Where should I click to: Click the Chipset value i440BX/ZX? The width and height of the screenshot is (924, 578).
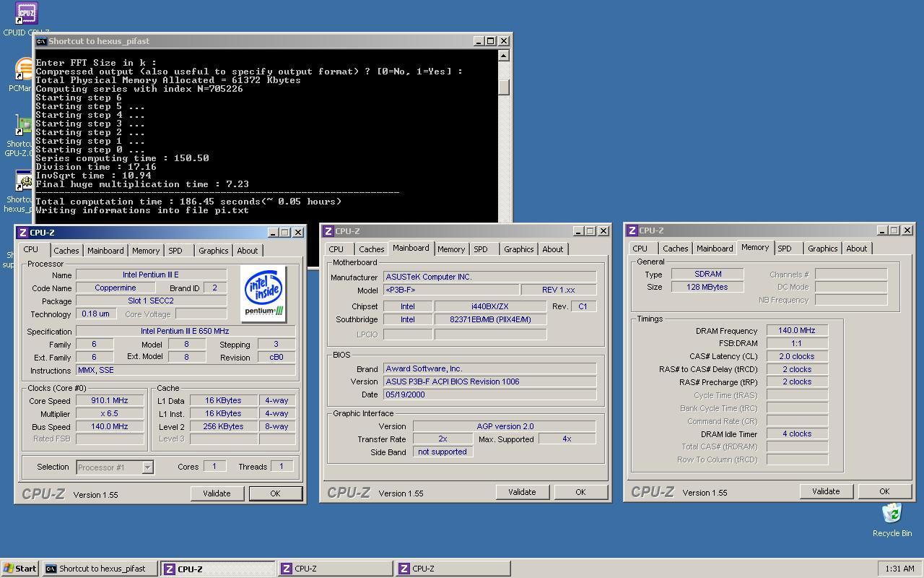490,306
